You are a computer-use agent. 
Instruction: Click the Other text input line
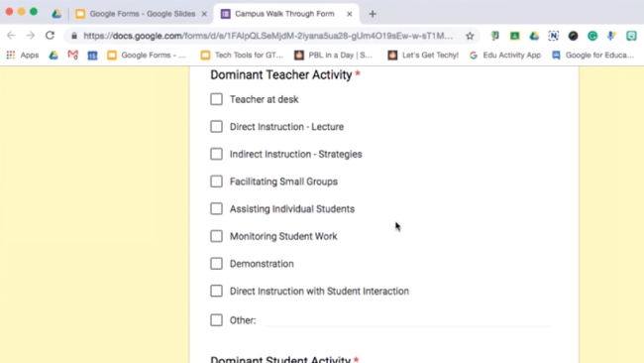point(408,320)
